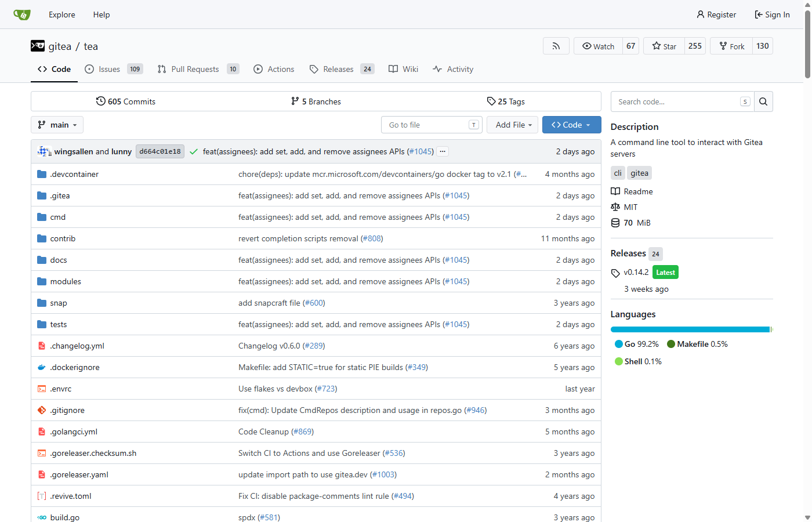
Task: Click the watchers count 67
Action: (631, 46)
